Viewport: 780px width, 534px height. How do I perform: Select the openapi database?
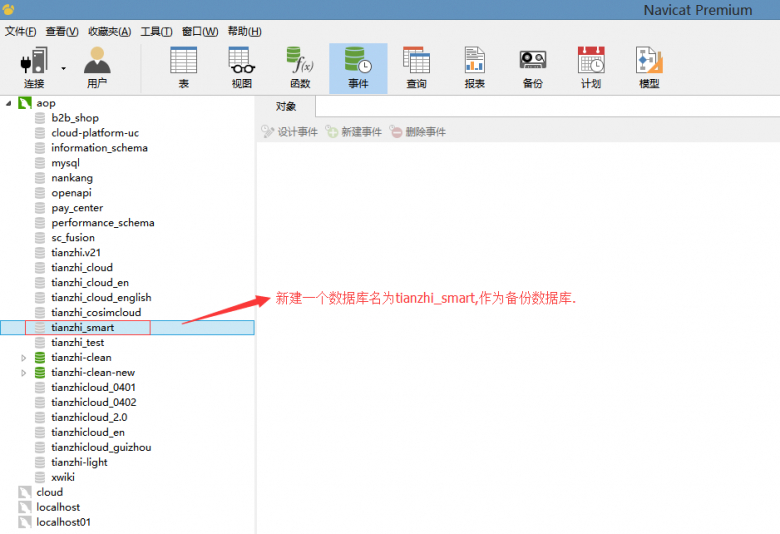coord(72,193)
